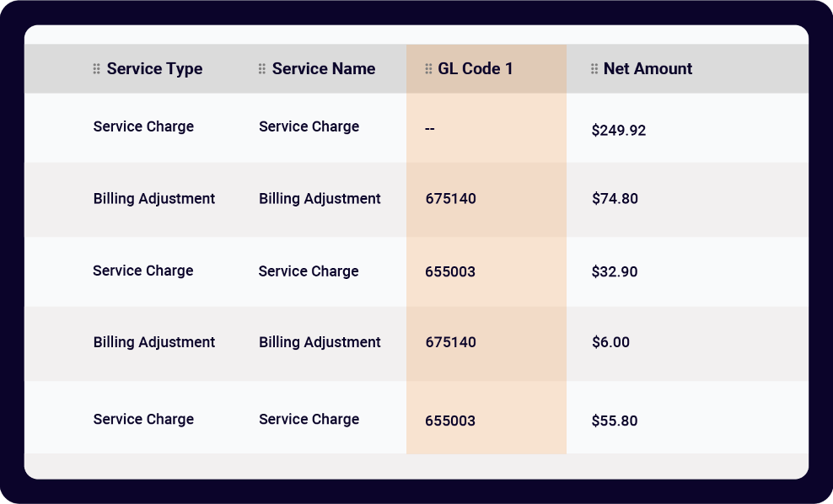Click Billing Adjustment name in the $6.00 row
The image size is (833, 504).
pos(320,342)
